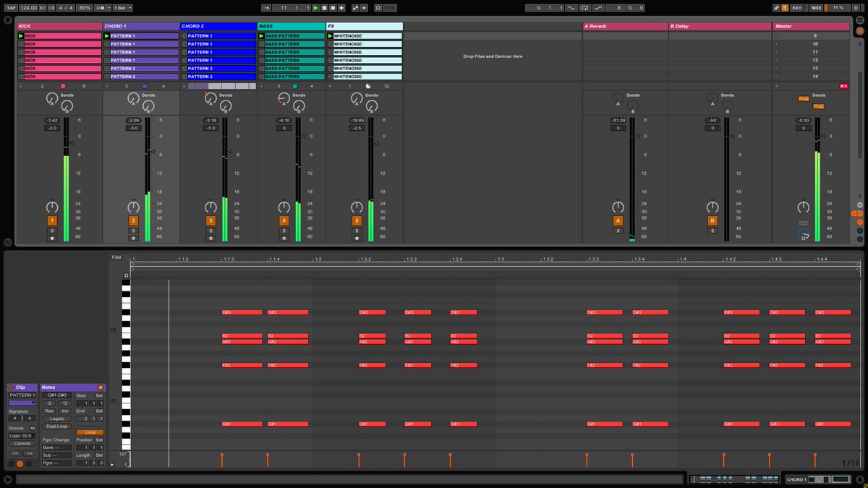This screenshot has width=868, height=488.
Task: Select the Master track header
Action: click(x=811, y=26)
